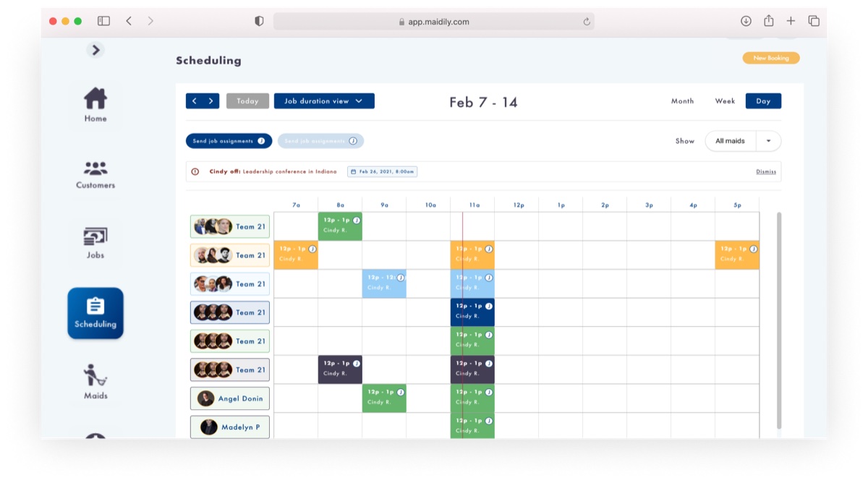868x483 pixels.
Task: Open the Job duration view dropdown
Action: [x=323, y=101]
